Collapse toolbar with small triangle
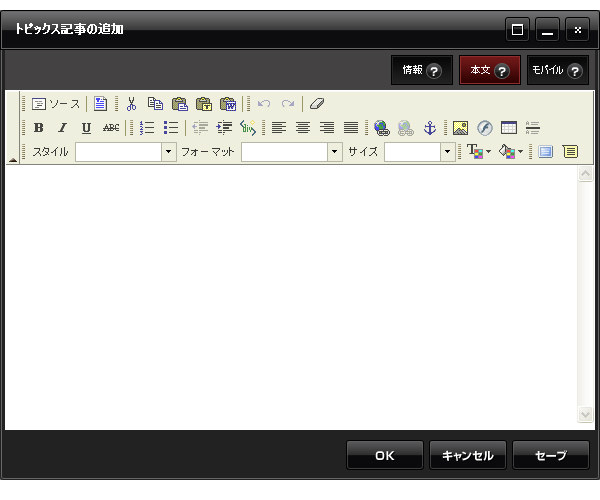600x500 pixels. (13, 160)
